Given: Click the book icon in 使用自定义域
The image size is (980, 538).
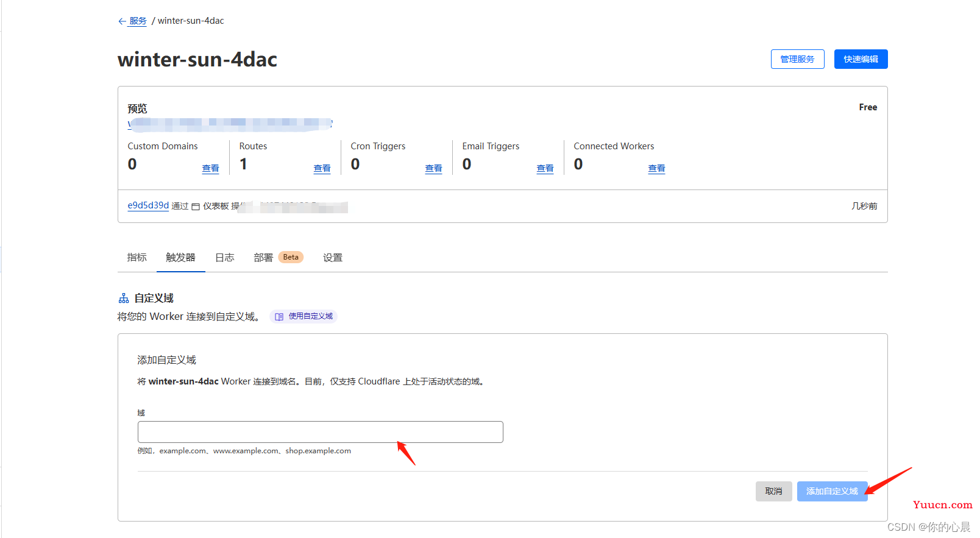Looking at the screenshot, I should [279, 317].
